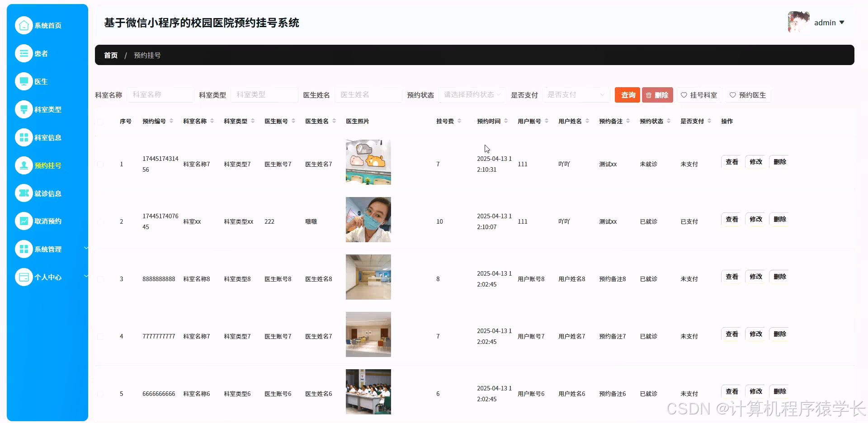The height and width of the screenshot is (423, 868).
Task: Open doctor photo with face mask
Action: click(x=368, y=220)
